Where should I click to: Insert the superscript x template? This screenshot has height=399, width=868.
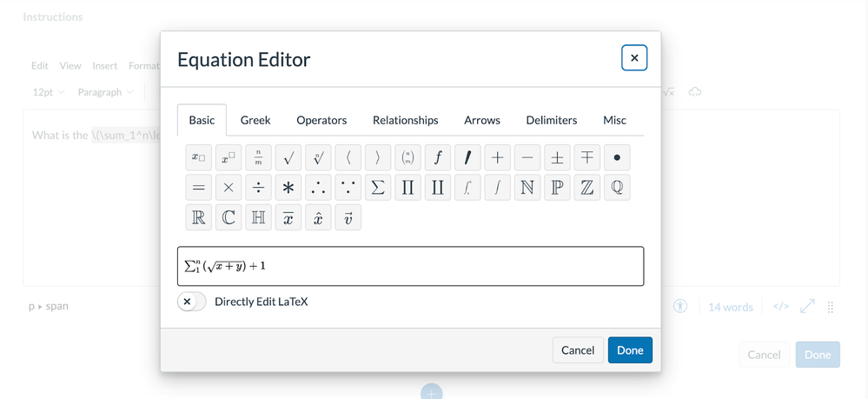(x=229, y=157)
